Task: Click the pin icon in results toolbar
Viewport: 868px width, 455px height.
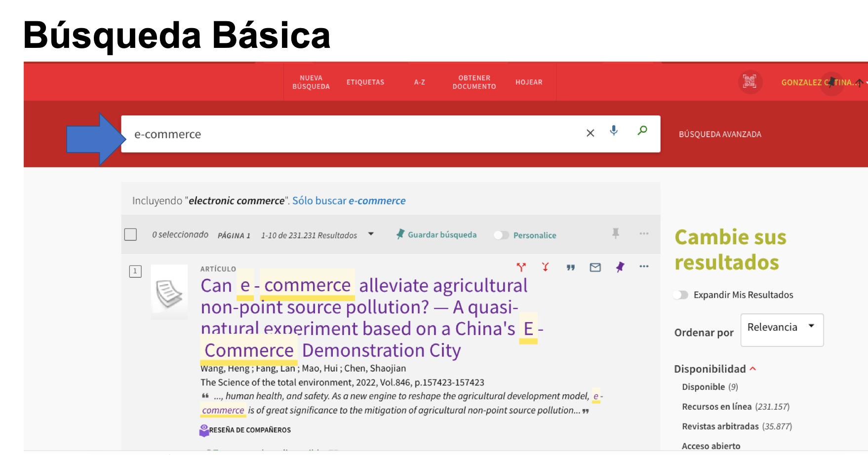Action: point(615,233)
